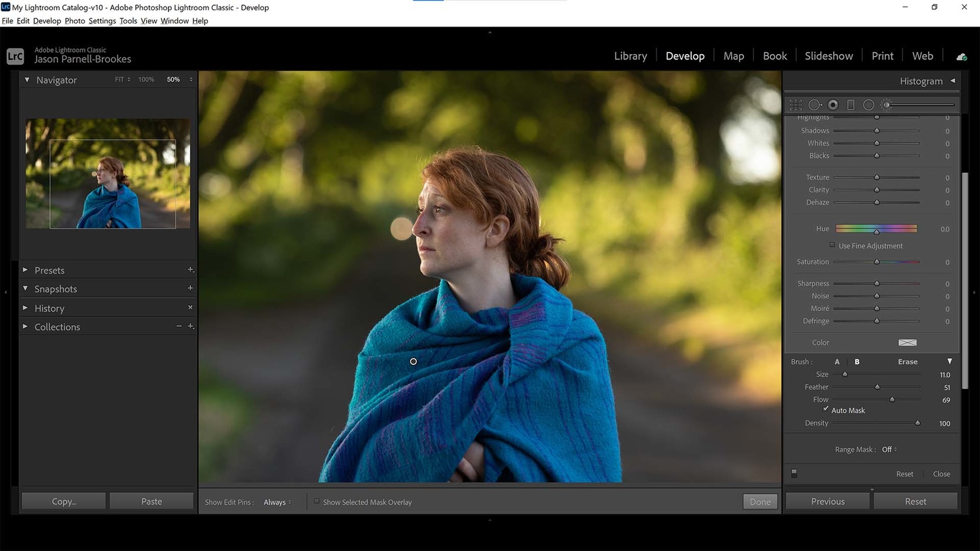The width and height of the screenshot is (980, 551).
Task: Check Use Fine Adjustment option
Action: [x=832, y=244]
